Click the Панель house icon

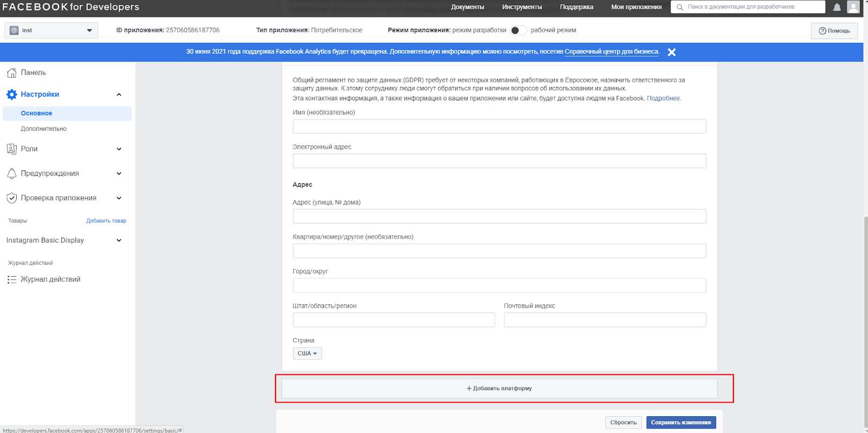point(12,72)
